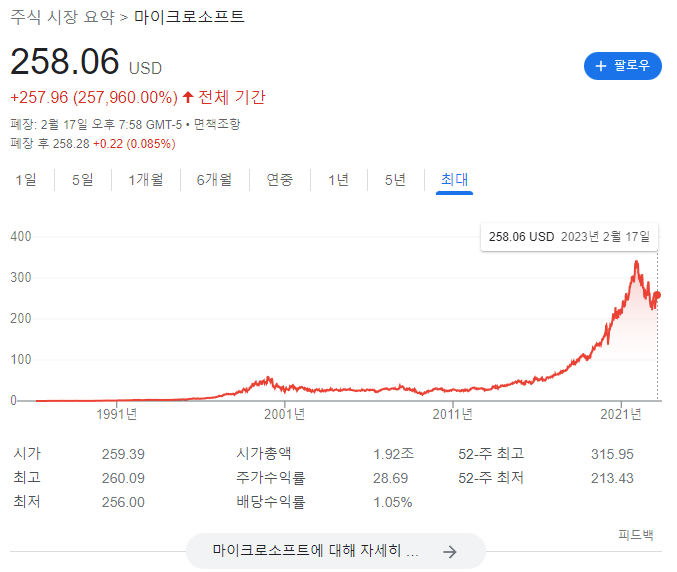
Task: Click the 마이크로소프트 breadcrumb title
Action: pos(190,17)
